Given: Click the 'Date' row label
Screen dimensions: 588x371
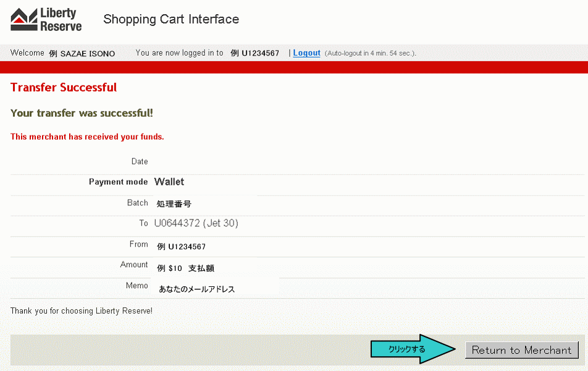Looking at the screenshot, I should click(140, 161).
